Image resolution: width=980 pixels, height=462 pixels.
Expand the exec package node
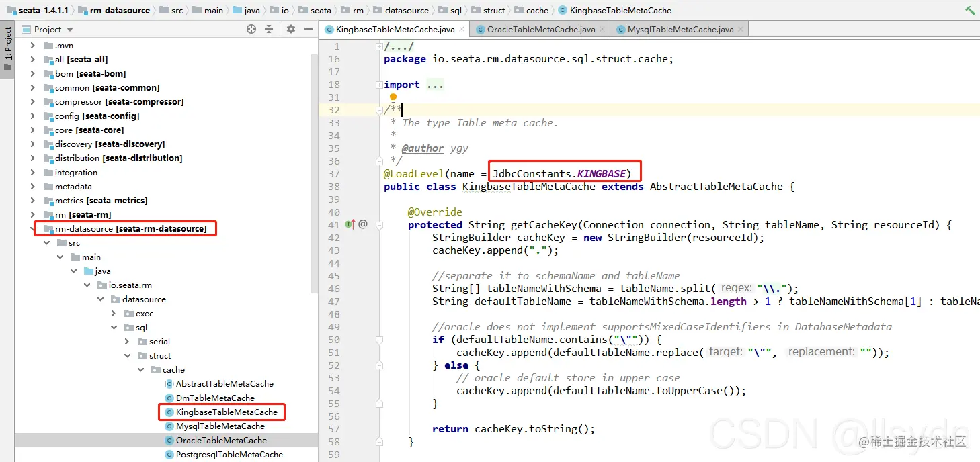coord(114,313)
